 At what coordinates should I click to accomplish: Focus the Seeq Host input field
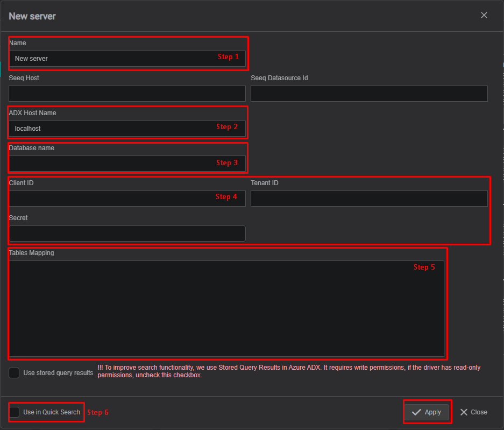coord(127,94)
